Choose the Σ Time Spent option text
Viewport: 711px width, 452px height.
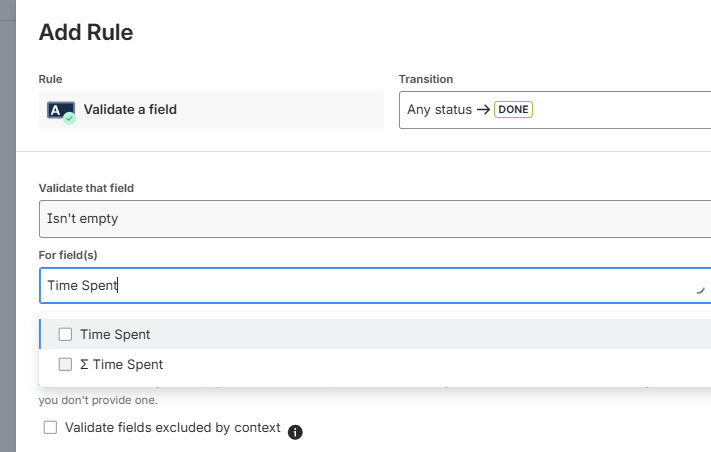pyautogui.click(x=121, y=364)
